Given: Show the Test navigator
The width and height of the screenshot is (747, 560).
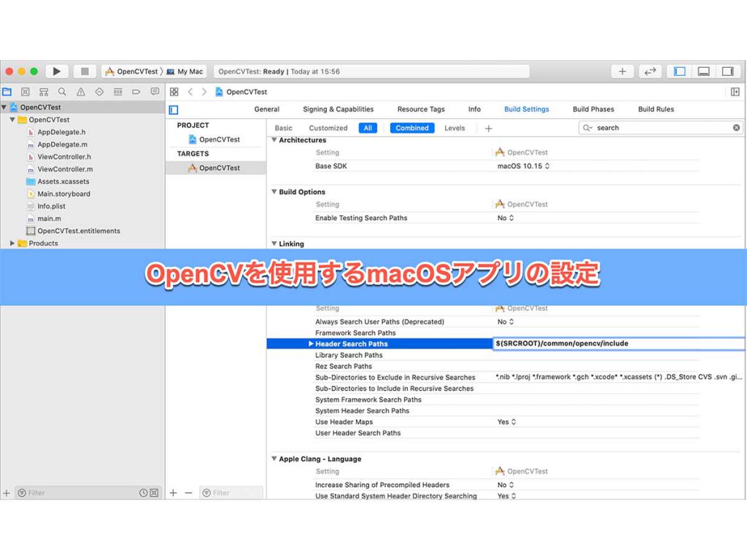Looking at the screenshot, I should pos(99,92).
